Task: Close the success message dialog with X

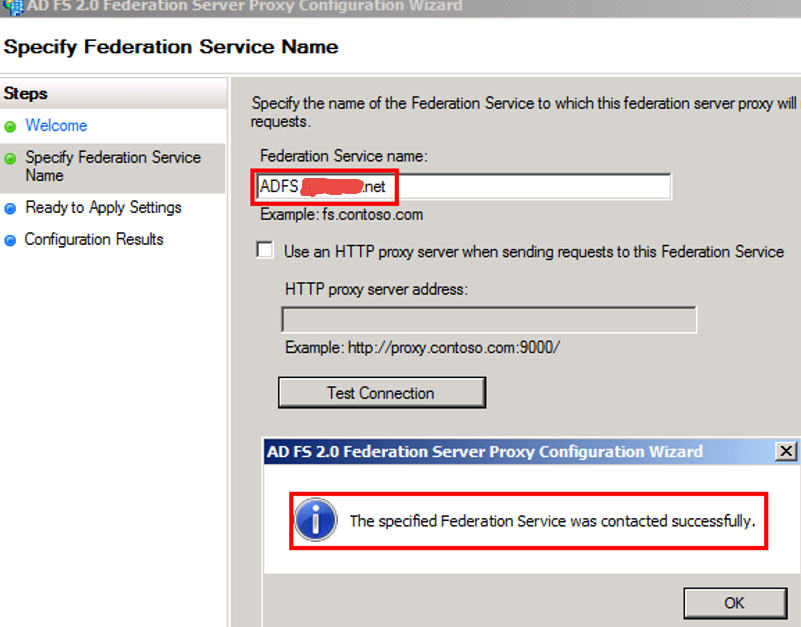Action: tap(787, 452)
